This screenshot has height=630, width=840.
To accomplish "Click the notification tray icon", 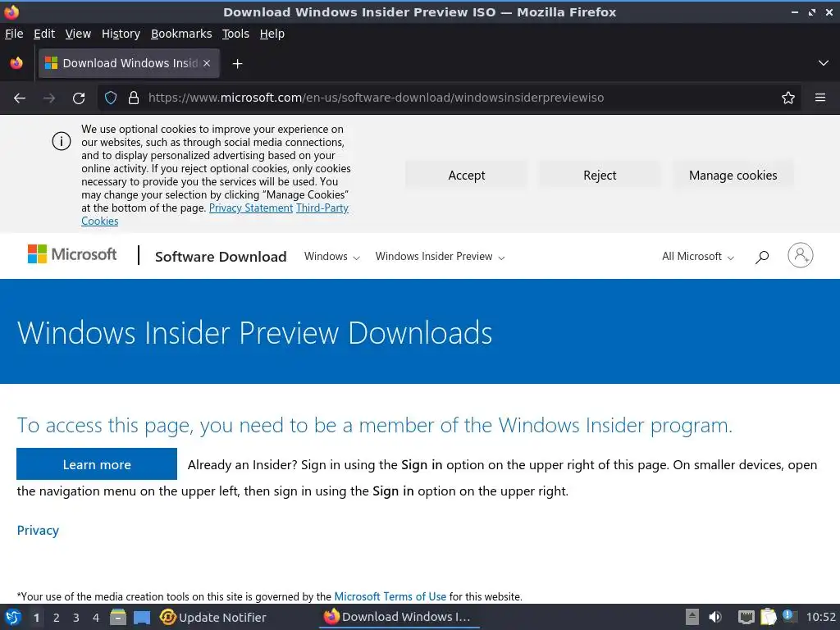I will click(788, 616).
